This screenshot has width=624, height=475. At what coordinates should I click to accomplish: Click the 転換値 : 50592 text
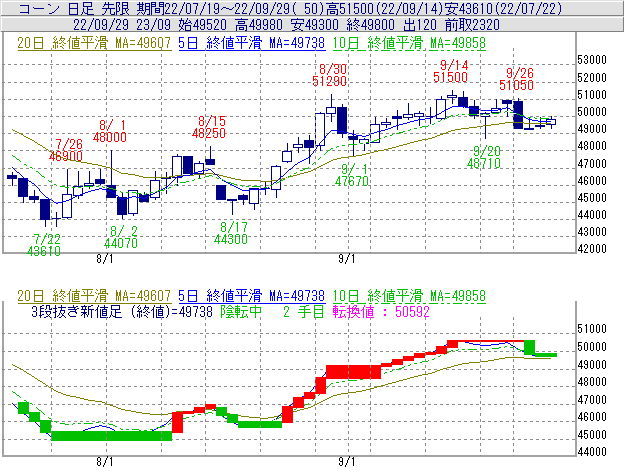tap(381, 311)
